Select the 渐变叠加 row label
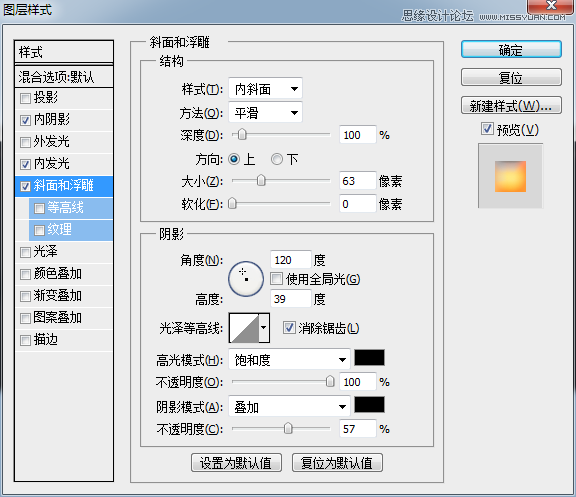The image size is (576, 497). (58, 295)
